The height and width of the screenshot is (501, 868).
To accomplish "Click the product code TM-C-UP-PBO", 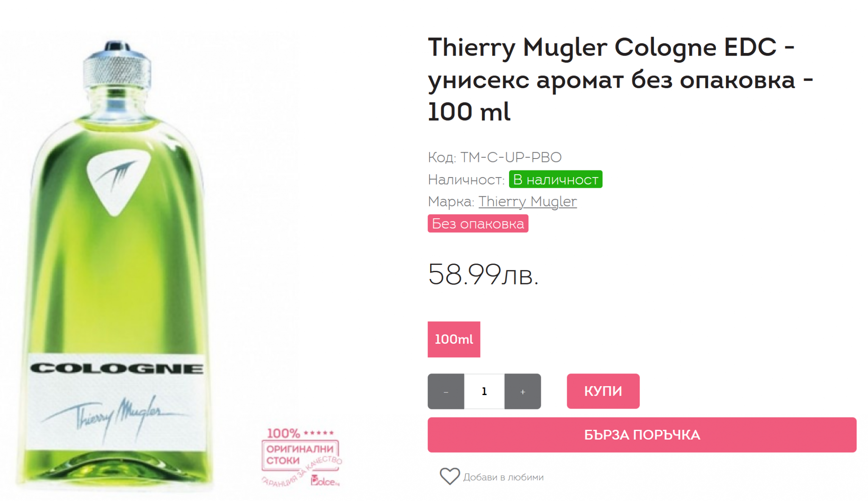I will [511, 157].
